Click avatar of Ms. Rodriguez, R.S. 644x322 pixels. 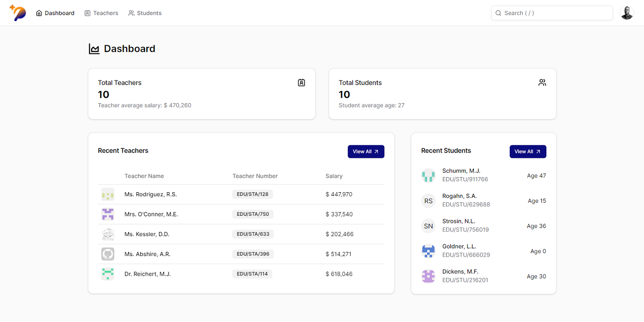click(108, 194)
